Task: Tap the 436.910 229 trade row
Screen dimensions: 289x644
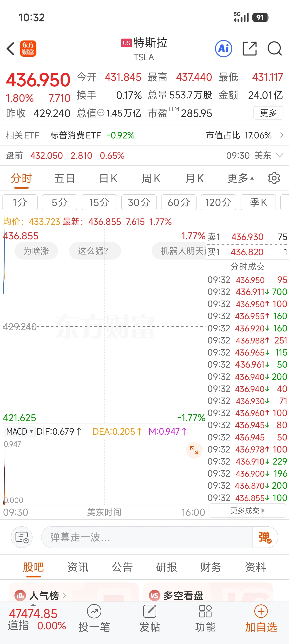Action: coord(247,461)
